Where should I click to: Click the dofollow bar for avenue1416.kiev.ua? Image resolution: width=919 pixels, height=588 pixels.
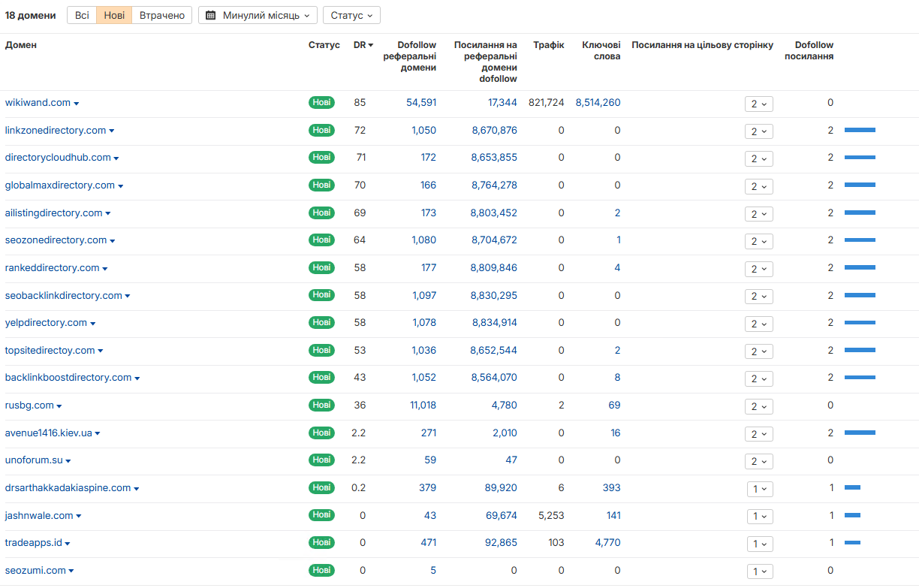(x=860, y=433)
